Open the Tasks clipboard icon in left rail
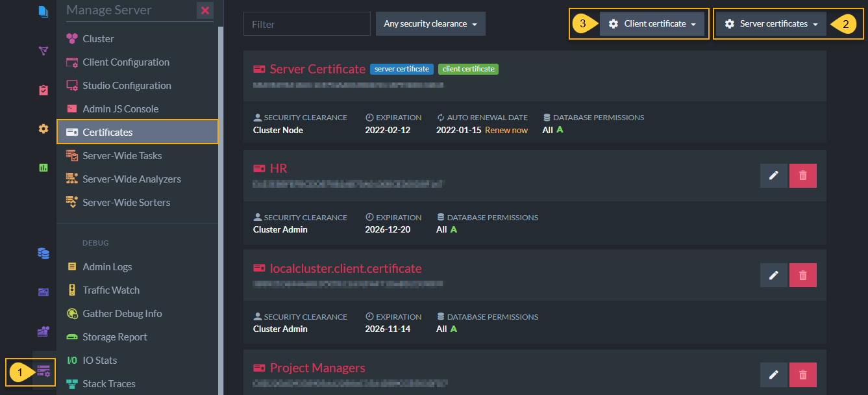Image resolution: width=868 pixels, height=395 pixels. coord(43,90)
